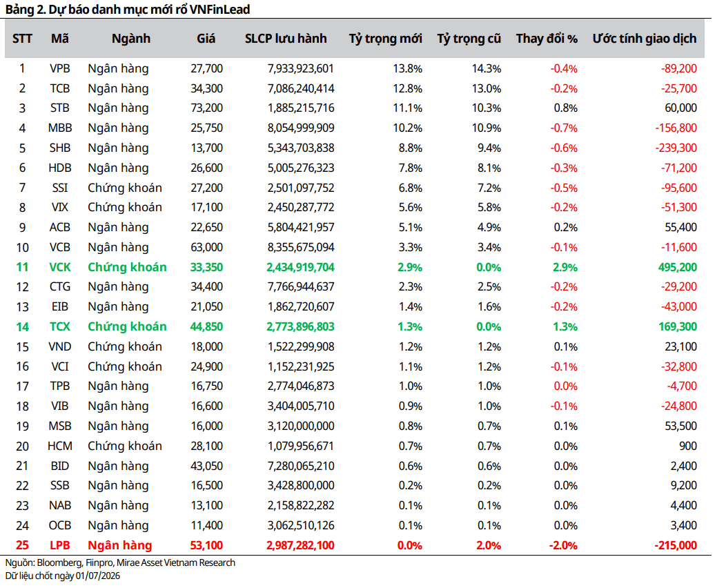Select the SLCP lưu hành header
This screenshot has width=715, height=588.
[286, 39]
